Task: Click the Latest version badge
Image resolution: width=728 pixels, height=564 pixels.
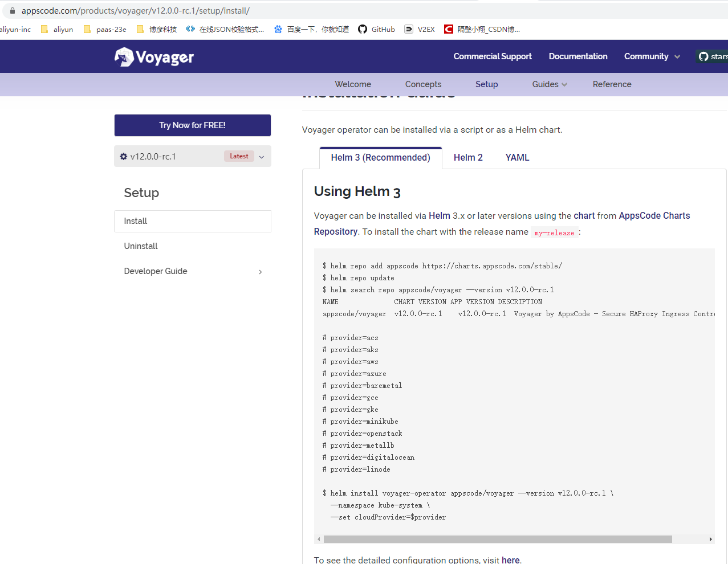Action: [x=239, y=156]
